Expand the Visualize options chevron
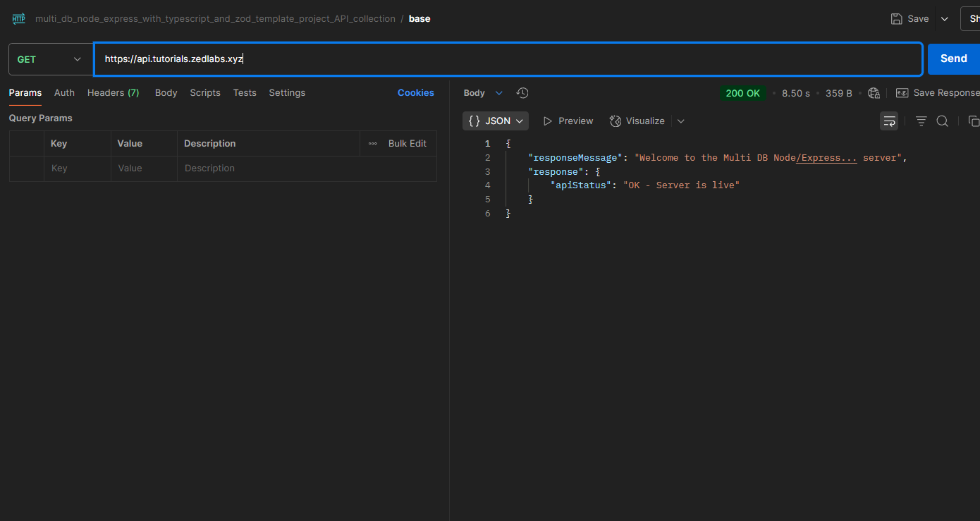This screenshot has width=980, height=521. 681,121
